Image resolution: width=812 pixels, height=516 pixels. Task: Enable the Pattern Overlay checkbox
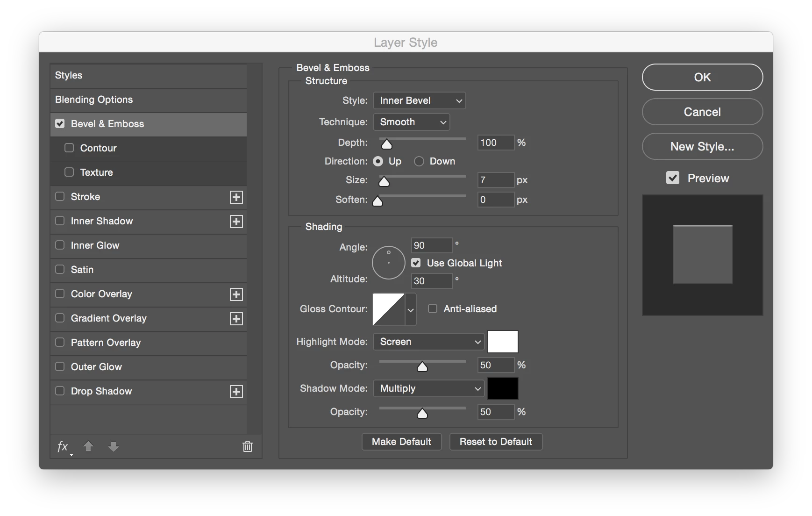coord(60,342)
